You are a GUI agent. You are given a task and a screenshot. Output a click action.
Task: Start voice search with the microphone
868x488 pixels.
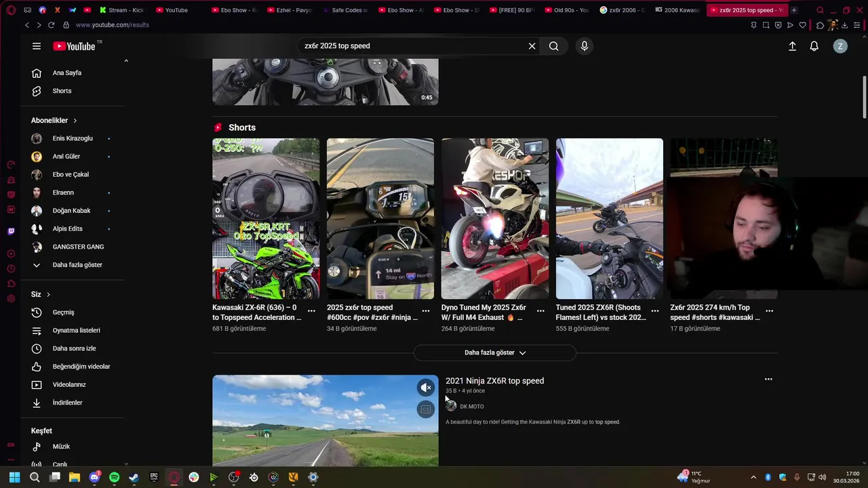pos(585,46)
